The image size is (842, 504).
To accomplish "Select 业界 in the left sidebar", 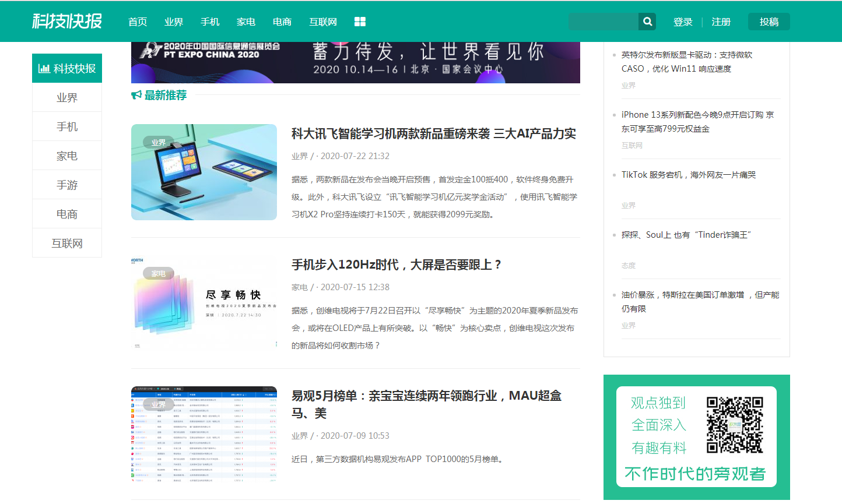I will pos(67,97).
